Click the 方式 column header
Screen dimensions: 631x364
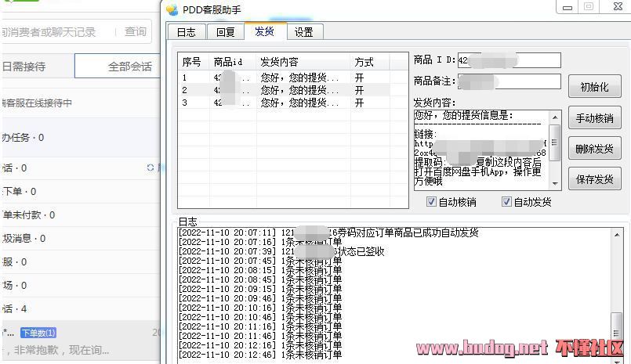click(x=370, y=62)
